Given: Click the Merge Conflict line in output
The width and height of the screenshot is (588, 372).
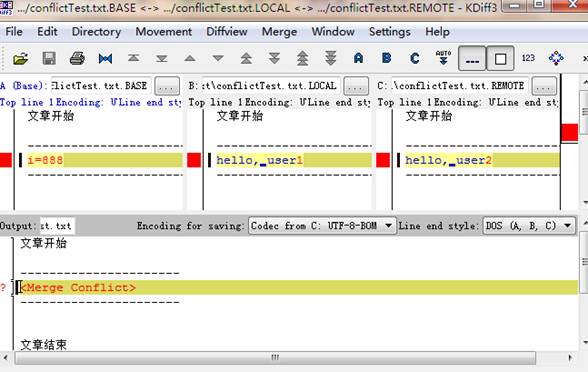Looking at the screenshot, I should coord(298,288).
